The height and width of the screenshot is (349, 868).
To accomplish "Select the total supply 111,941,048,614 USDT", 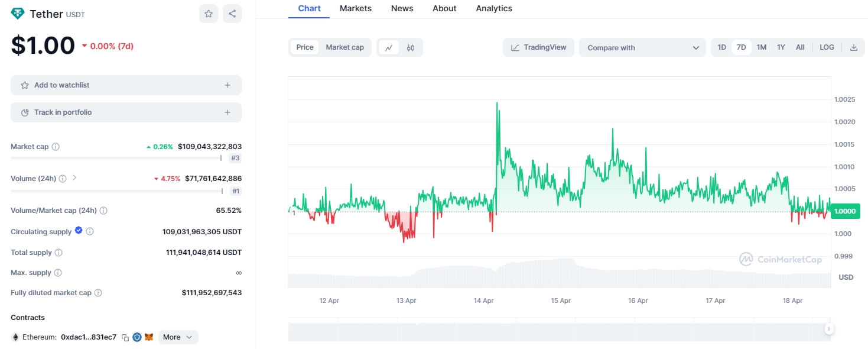I will [204, 253].
